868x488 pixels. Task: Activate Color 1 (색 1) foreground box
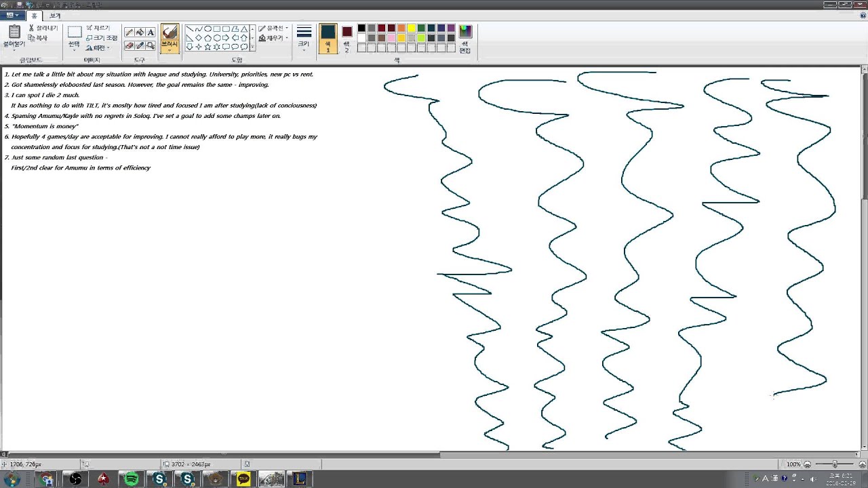pos(328,38)
